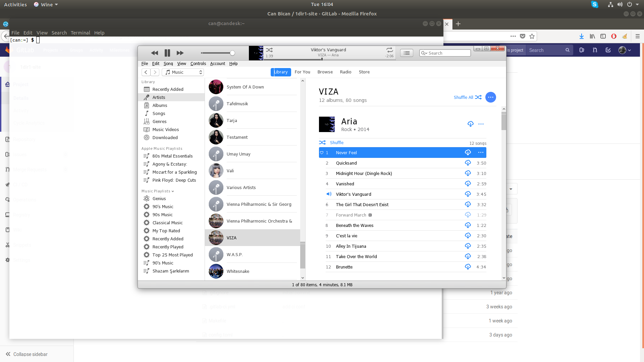Expand the Apple Music Playlists section
This screenshot has width=644, height=362.
[161, 148]
